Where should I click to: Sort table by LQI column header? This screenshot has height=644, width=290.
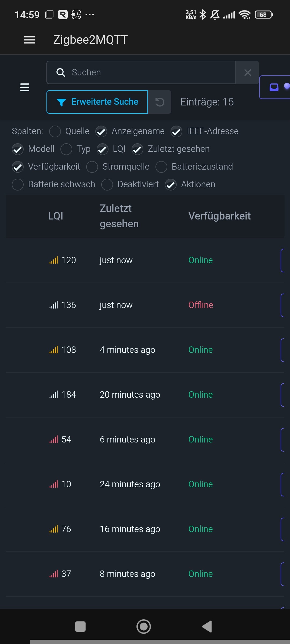tap(56, 216)
